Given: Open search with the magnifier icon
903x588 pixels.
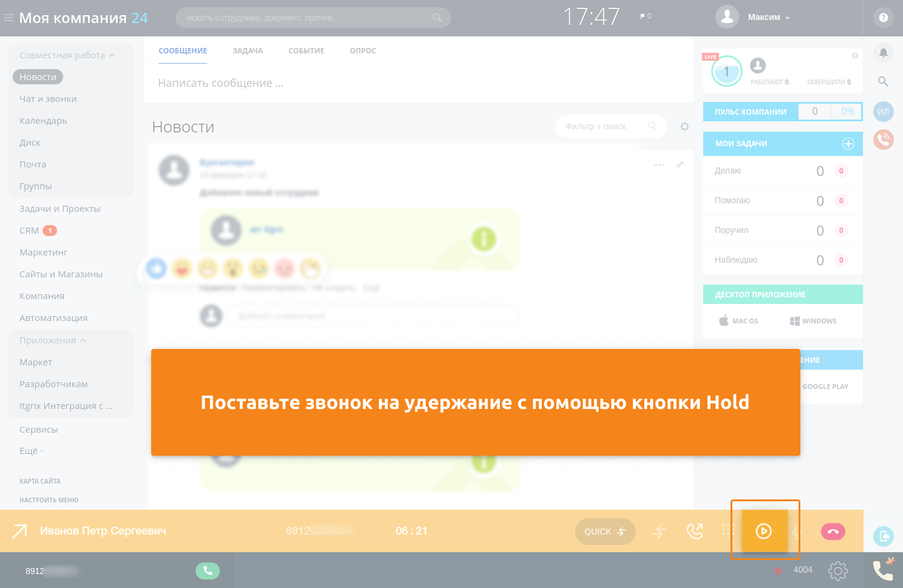Looking at the screenshot, I should (x=883, y=81).
